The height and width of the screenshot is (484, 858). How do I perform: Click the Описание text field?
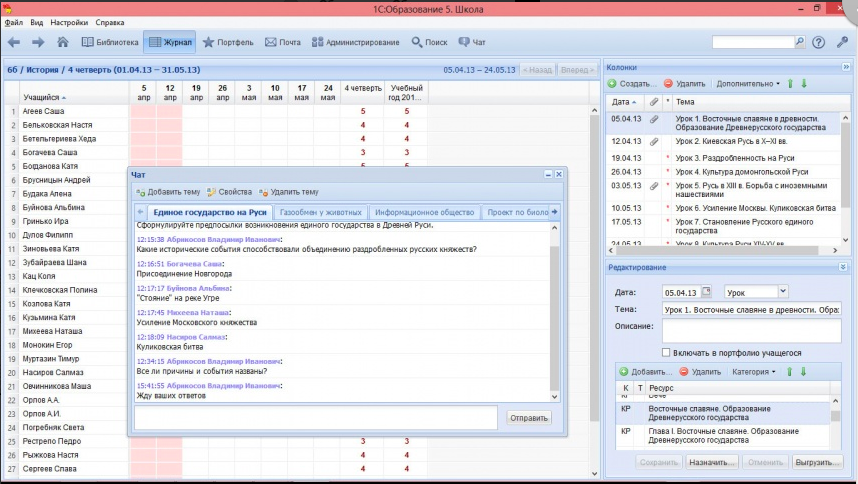[751, 331]
